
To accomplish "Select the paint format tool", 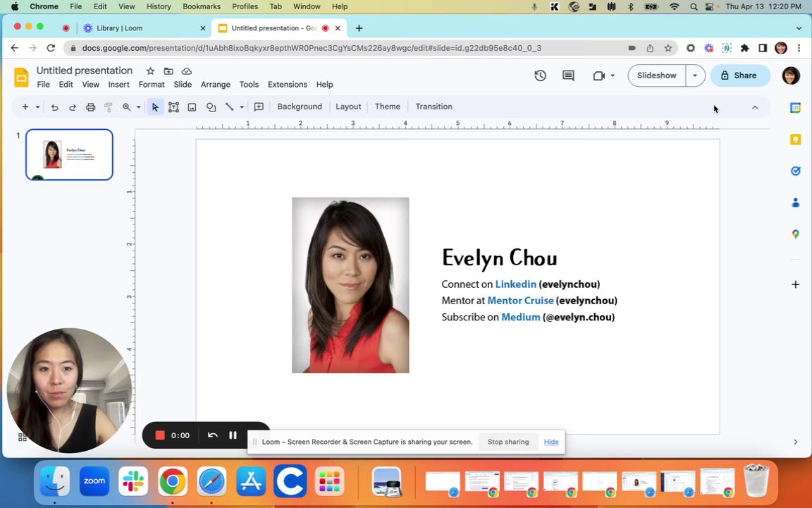I will click(x=109, y=107).
